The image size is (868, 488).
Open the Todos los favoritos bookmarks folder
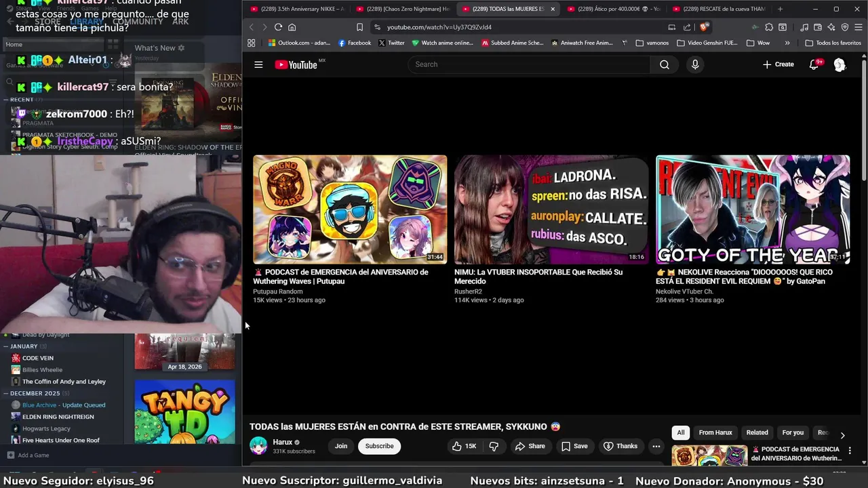(833, 43)
